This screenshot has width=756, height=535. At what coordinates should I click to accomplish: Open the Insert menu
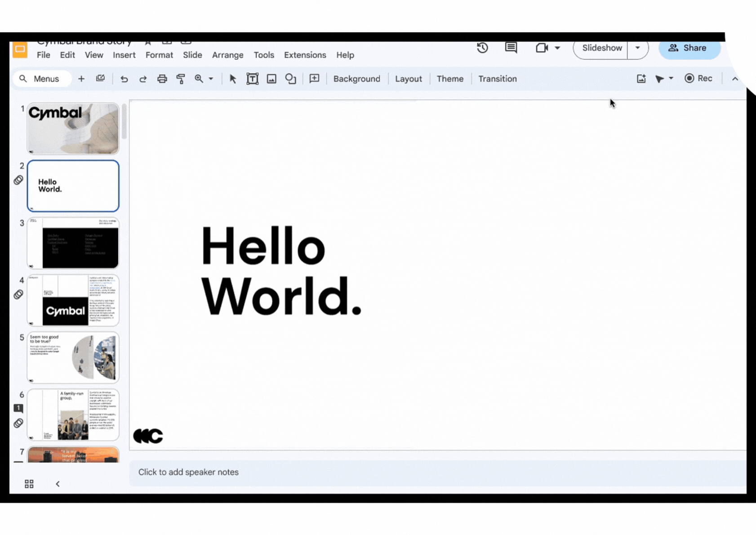click(124, 55)
